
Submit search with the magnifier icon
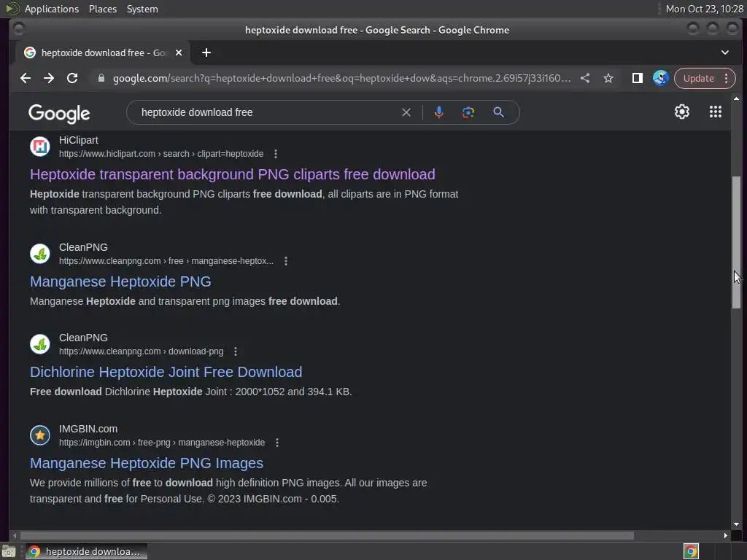pos(498,112)
